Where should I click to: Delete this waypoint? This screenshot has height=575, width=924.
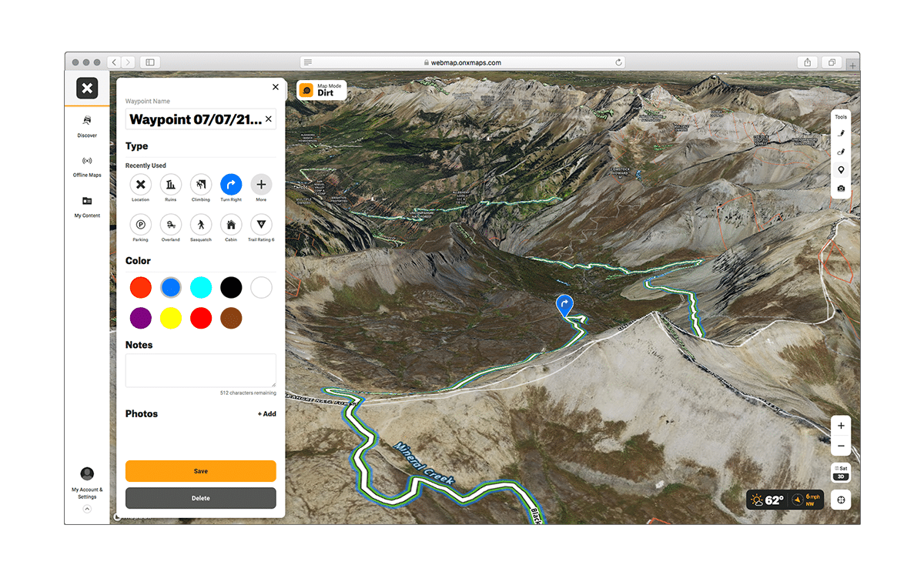(200, 498)
